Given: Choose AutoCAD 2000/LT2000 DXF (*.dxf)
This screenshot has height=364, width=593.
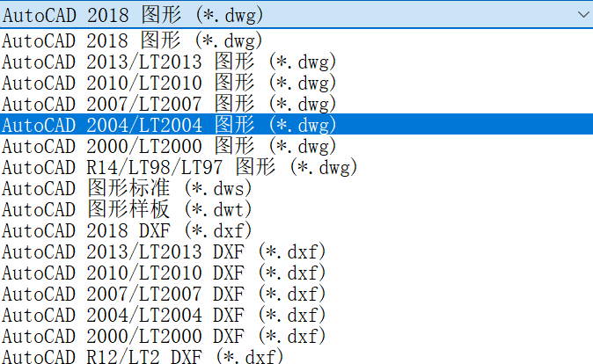Looking at the screenshot, I should click(296, 337).
